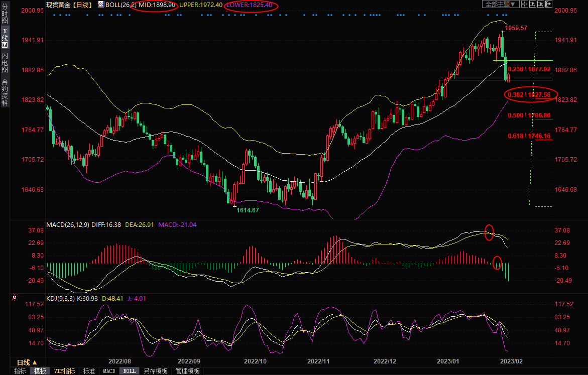This screenshot has width=588, height=375.
Task: Open 合约资料 in the left sidebar
Action: click(x=5, y=92)
